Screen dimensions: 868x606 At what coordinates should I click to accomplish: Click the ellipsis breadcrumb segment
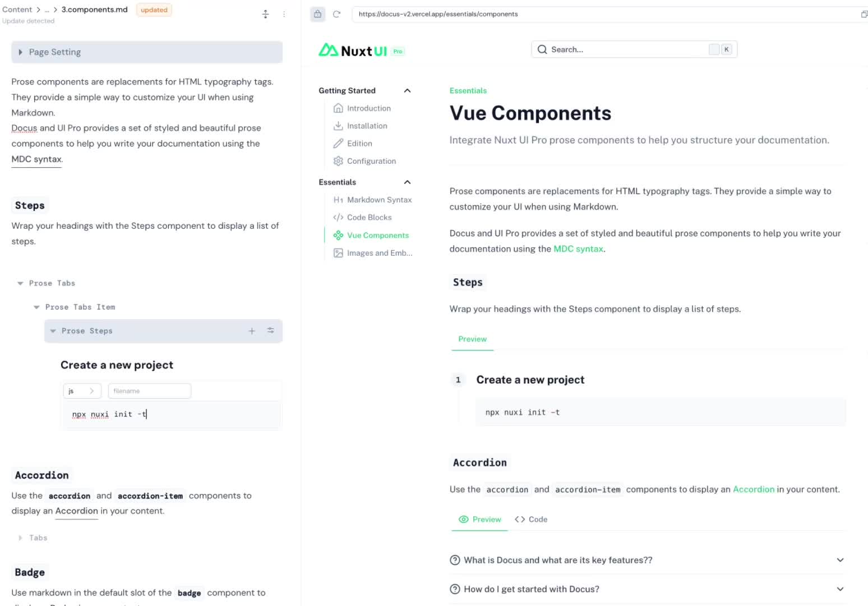[47, 10]
